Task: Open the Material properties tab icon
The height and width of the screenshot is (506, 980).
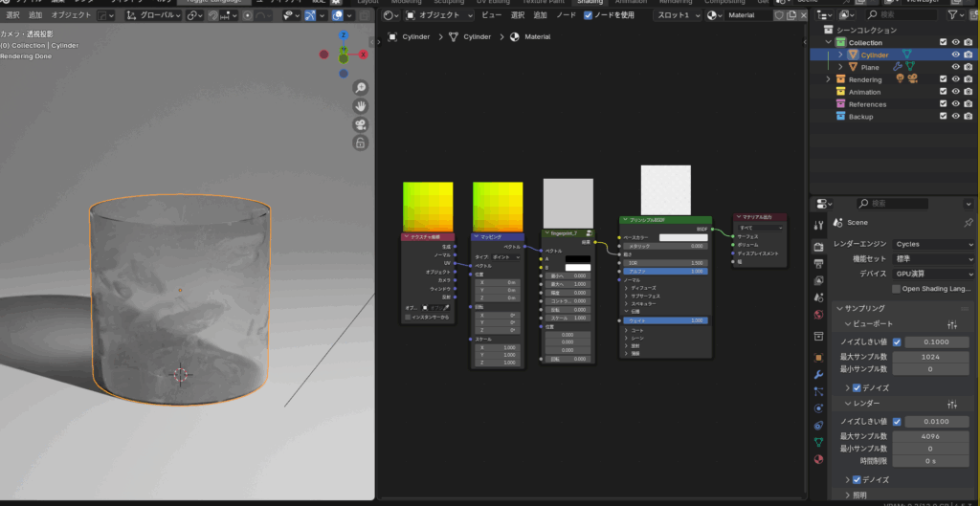Action: coord(818,459)
